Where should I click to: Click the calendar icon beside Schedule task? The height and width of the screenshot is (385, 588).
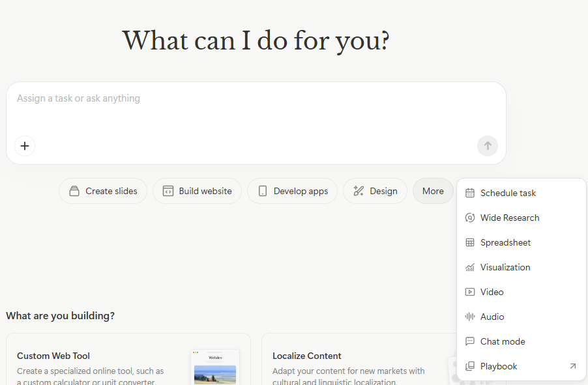[x=469, y=193]
